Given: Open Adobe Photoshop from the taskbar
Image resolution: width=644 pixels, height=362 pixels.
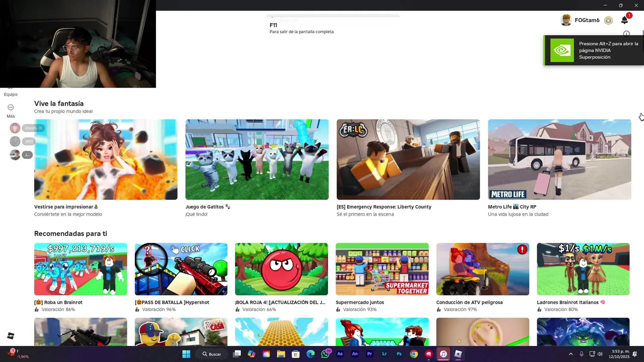Looking at the screenshot, I should pos(399,354).
